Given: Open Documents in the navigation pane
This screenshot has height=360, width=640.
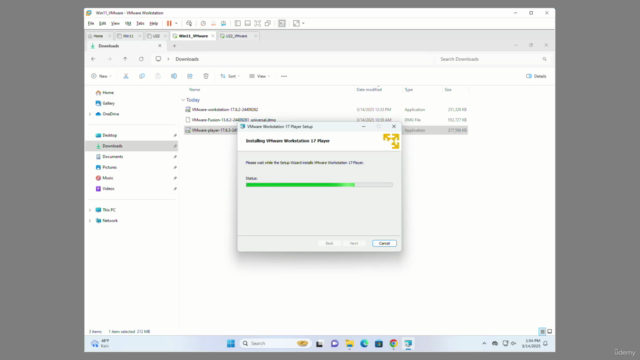Looking at the screenshot, I should pos(109,157).
